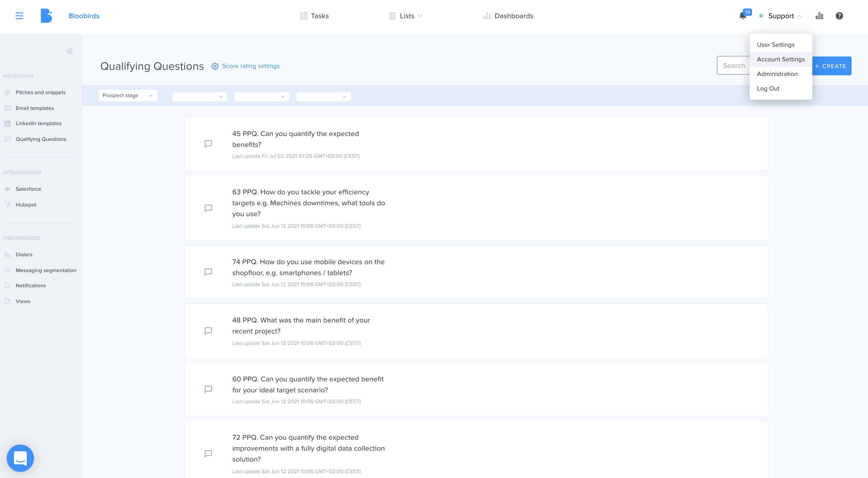Open the second empty filter dropdown
The width and height of the screenshot is (868, 478).
point(261,97)
